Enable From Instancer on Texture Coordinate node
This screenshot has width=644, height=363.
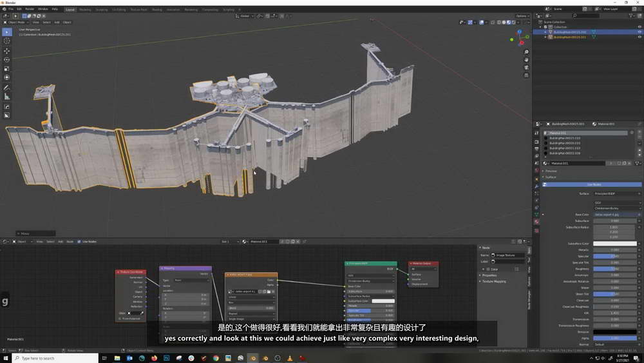[120, 319]
